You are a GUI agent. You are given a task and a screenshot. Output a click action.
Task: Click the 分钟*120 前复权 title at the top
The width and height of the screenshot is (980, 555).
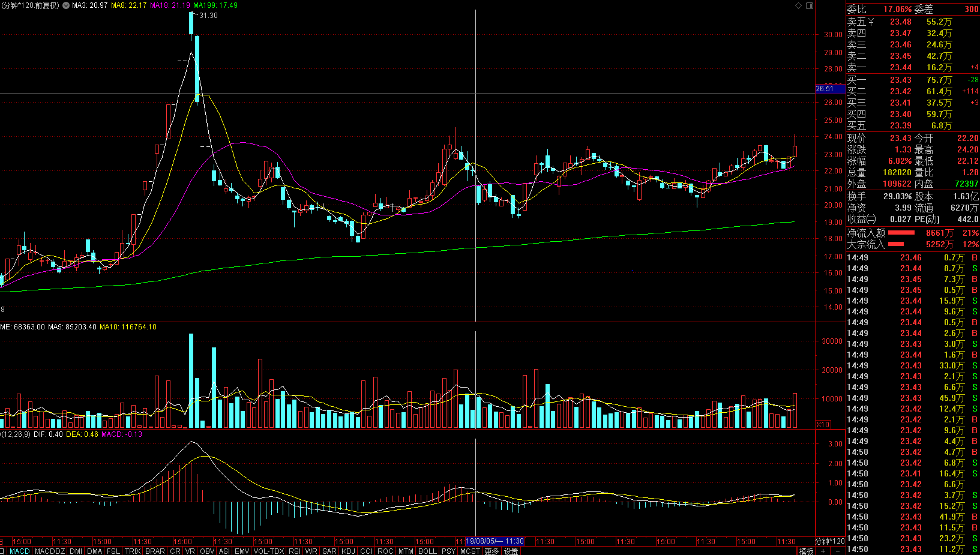30,5
